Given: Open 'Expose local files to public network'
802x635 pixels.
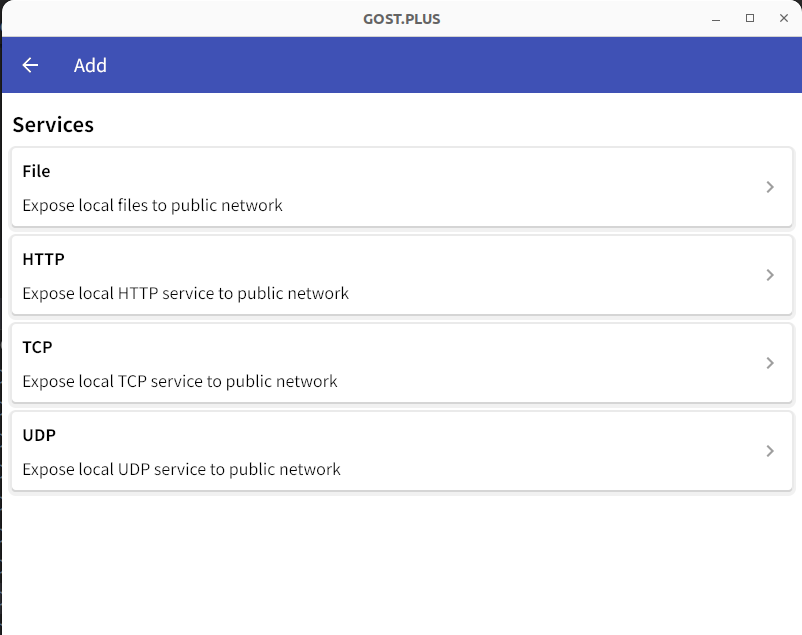Looking at the screenshot, I should pos(152,206).
